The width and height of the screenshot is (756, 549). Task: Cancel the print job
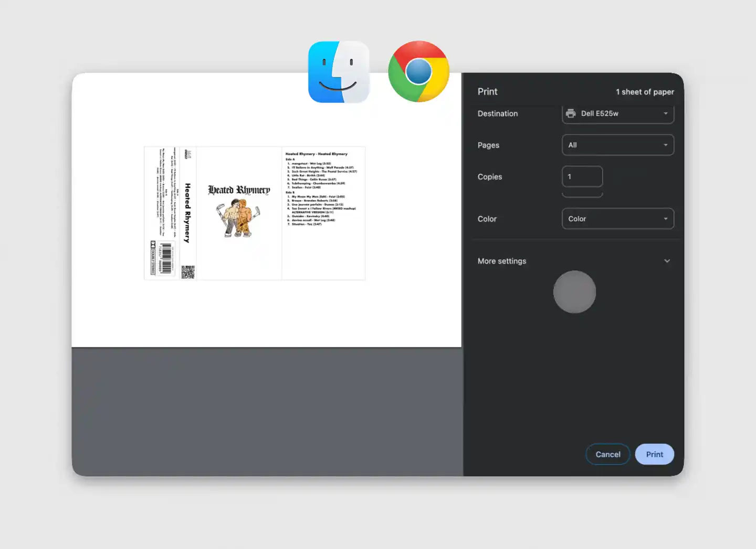pyautogui.click(x=607, y=454)
